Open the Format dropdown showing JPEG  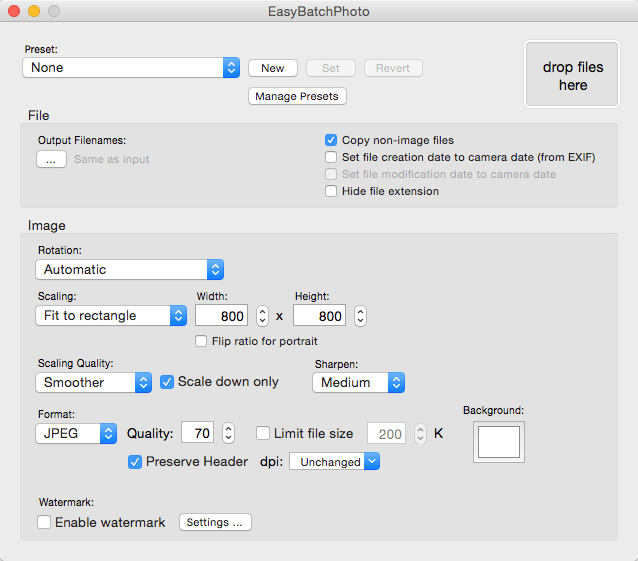[76, 433]
